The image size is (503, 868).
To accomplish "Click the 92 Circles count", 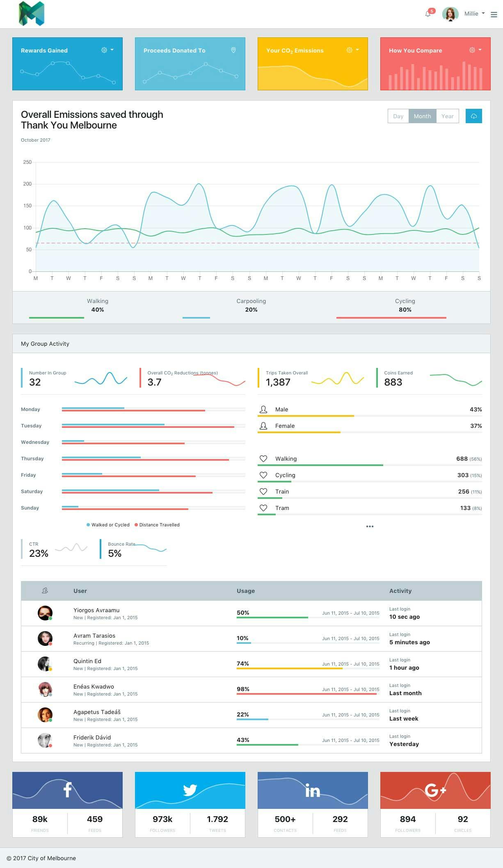I will [x=463, y=819].
